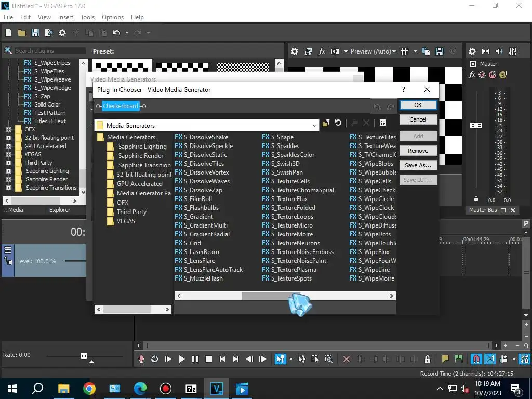Open Video Preview settings gear icon

[x=295, y=51]
